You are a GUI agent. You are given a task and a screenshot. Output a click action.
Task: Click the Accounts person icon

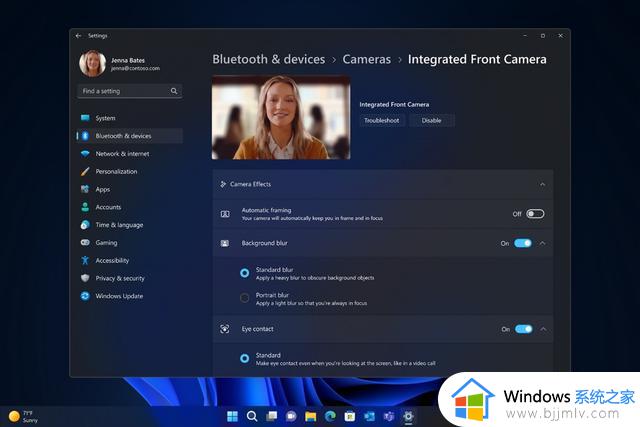tap(85, 207)
